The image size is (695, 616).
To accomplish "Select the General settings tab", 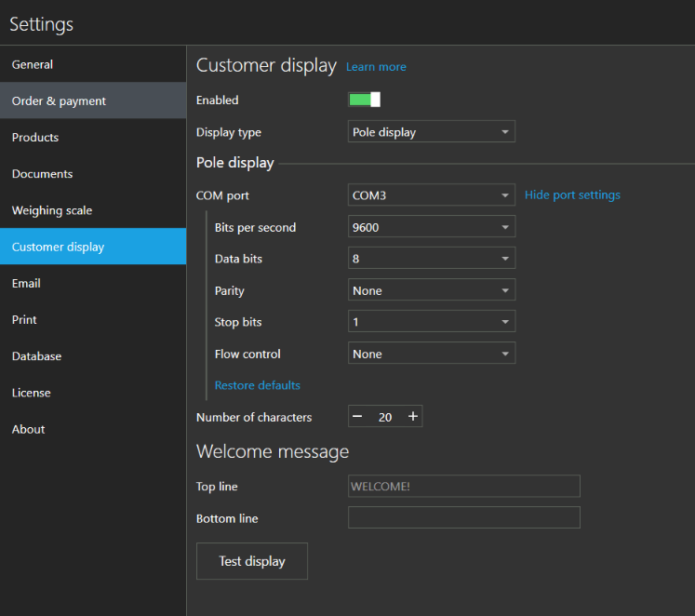I will (93, 64).
